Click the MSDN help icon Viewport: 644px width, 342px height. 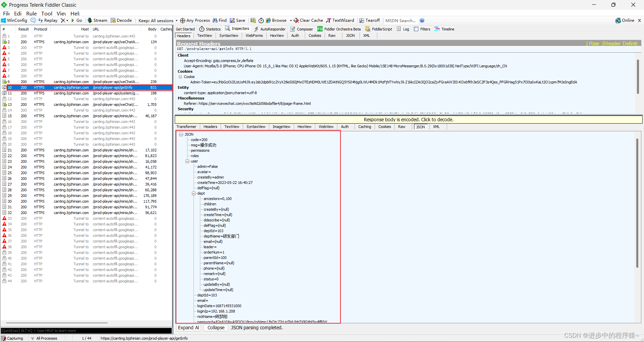coord(422,20)
